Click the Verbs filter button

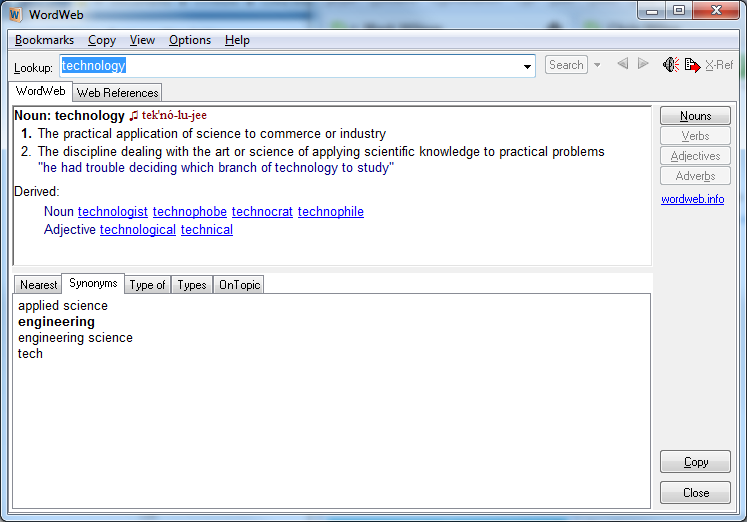point(695,136)
